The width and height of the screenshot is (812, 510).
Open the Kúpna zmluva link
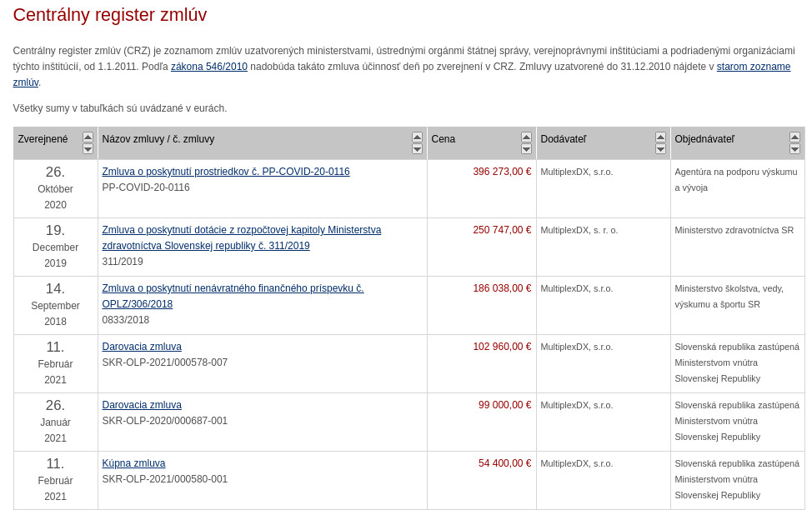(x=133, y=463)
